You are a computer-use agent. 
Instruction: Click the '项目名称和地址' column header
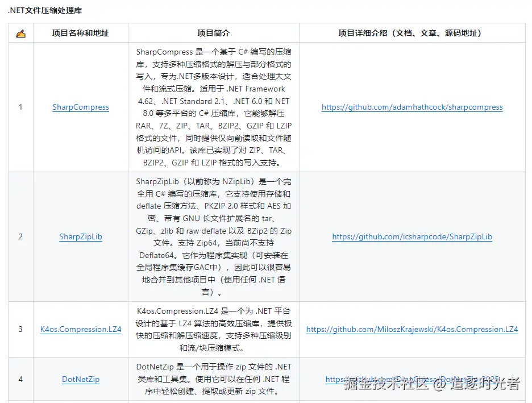(x=81, y=33)
